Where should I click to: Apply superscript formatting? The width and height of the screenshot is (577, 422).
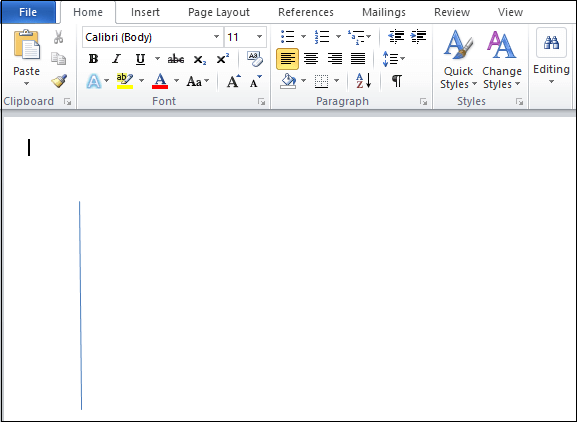coord(223,59)
